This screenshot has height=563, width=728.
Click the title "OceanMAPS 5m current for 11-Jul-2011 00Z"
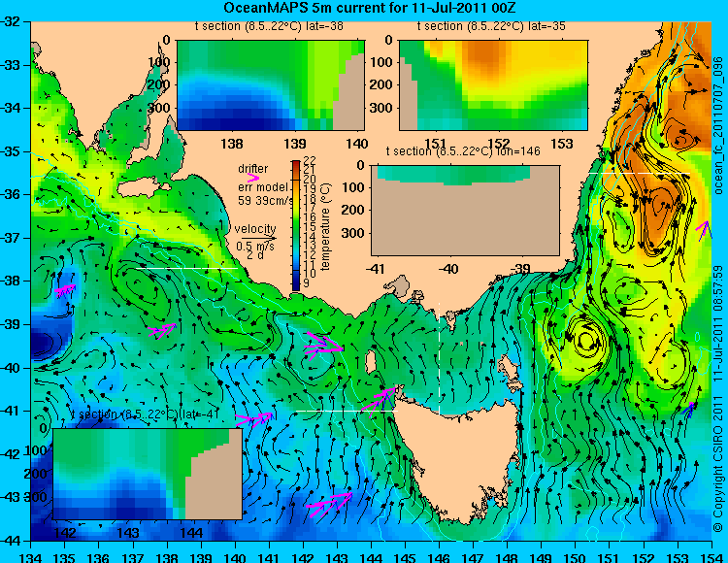(369, 8)
